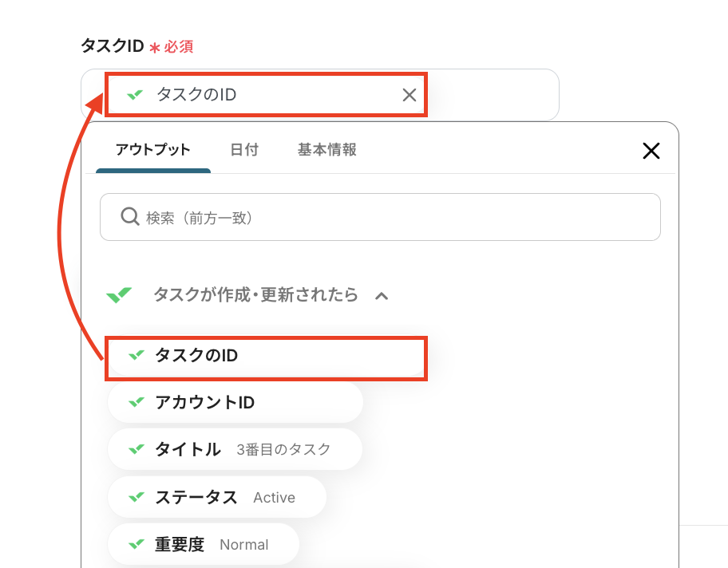
Task: Pick the 重要度 Normal output
Action: point(204,544)
